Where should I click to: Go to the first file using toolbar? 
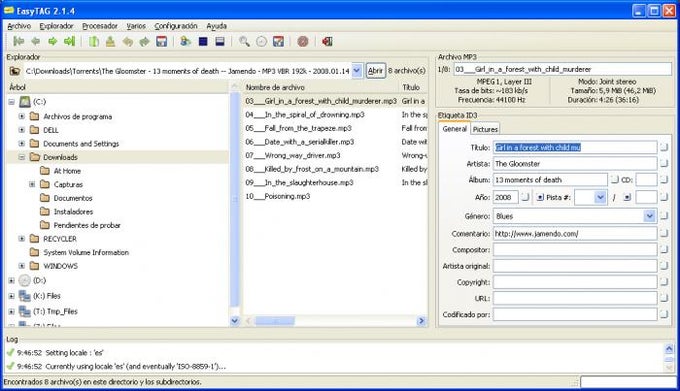coord(18,42)
